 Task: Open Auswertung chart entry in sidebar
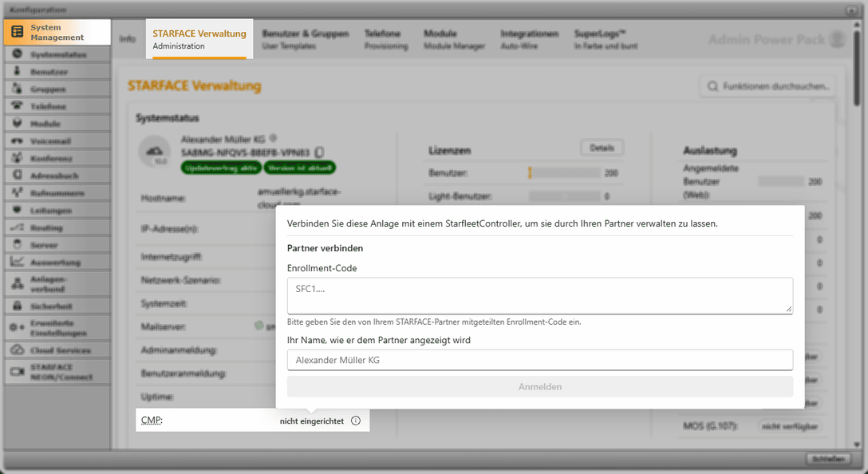[57, 262]
